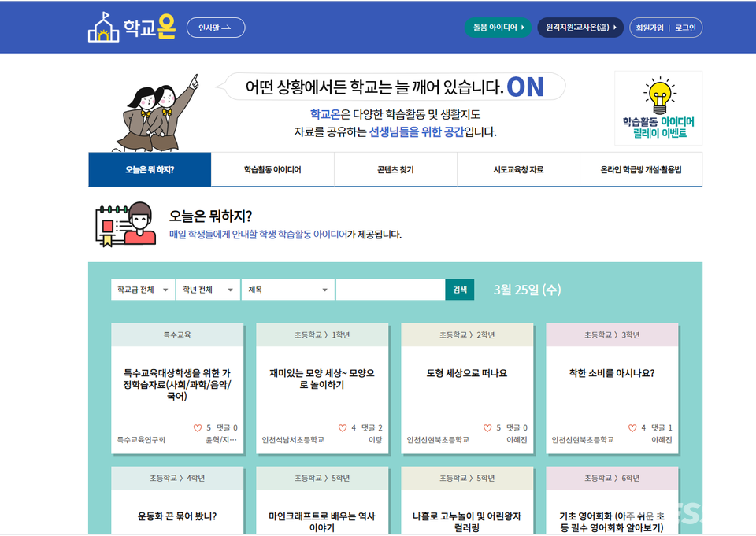The width and height of the screenshot is (756, 536).
Task: Switch to 콘텐츠 찾기 tab
Action: [x=395, y=170]
